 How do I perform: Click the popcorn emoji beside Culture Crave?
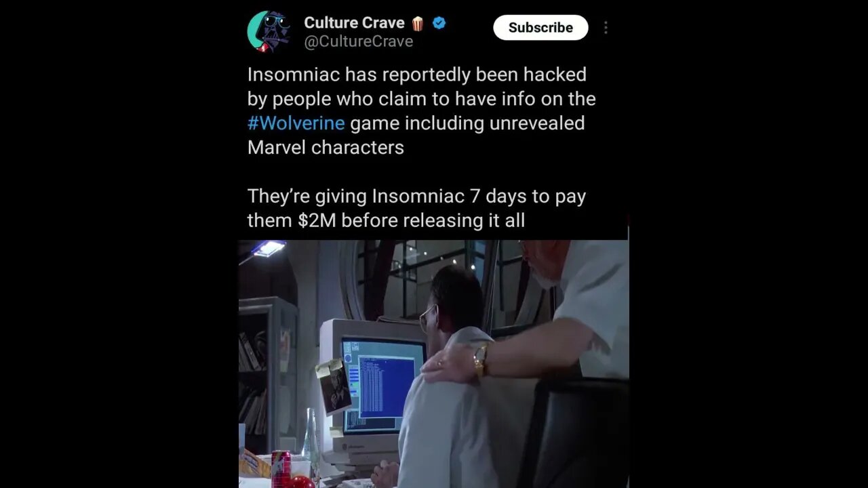418,23
